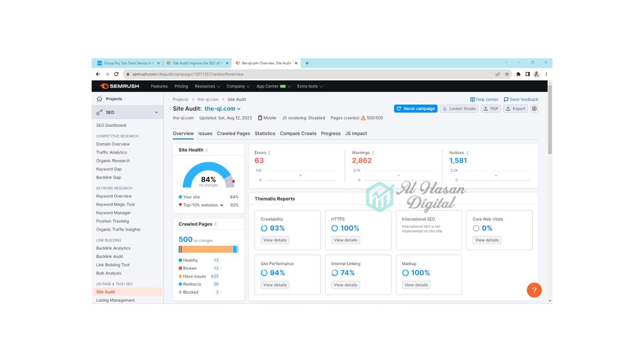Close the the-qi.com Overview tab
The width and height of the screenshot is (644, 362).
[x=296, y=63]
